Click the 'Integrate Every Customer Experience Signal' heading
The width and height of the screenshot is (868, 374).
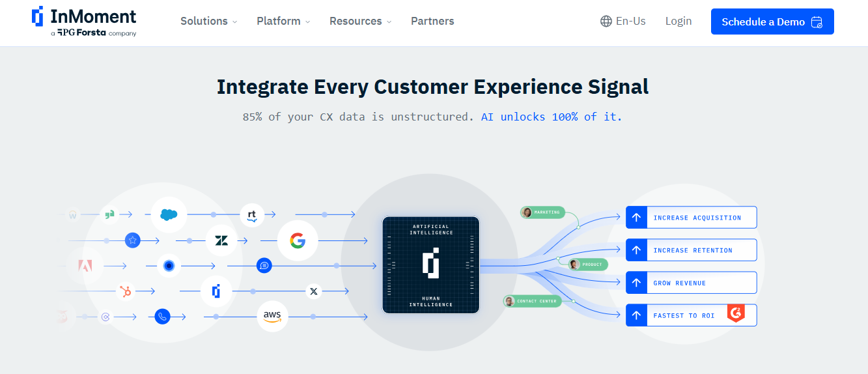pyautogui.click(x=433, y=87)
